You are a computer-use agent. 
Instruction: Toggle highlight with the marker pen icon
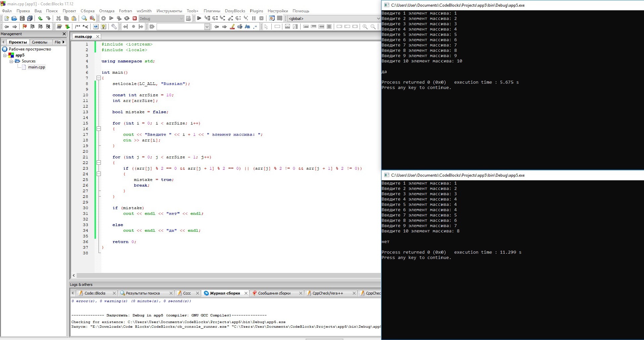point(232,27)
